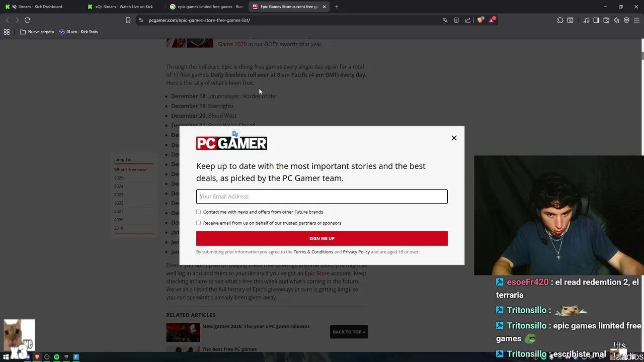This screenshot has height=362, width=644.
Task: Open Privacy Policy link
Action: pyautogui.click(x=356, y=252)
